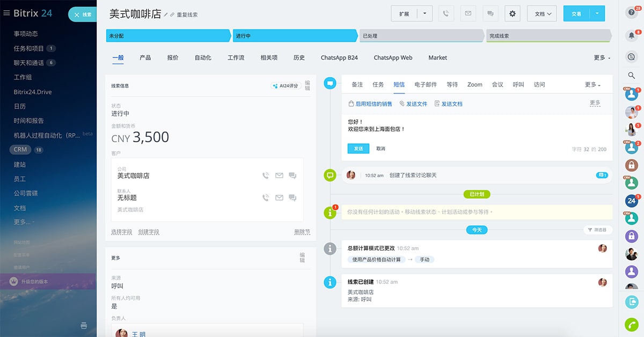Open 任务和项目 in left navigation

(29, 48)
